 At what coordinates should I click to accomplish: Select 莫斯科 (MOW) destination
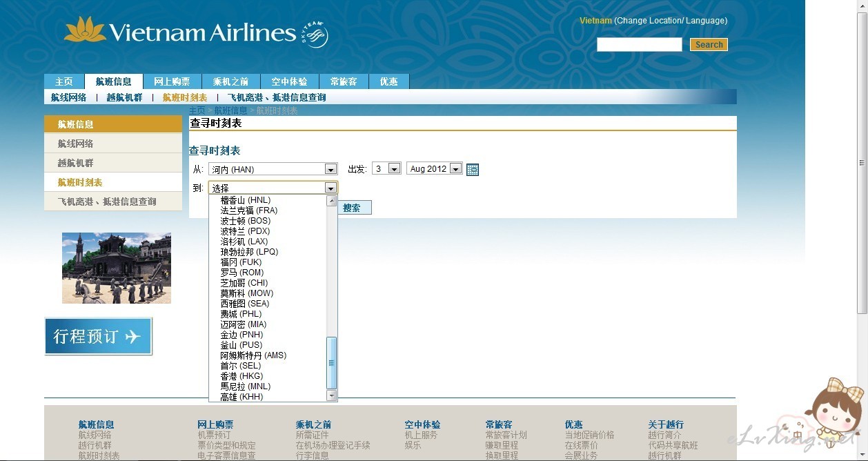[247, 293]
